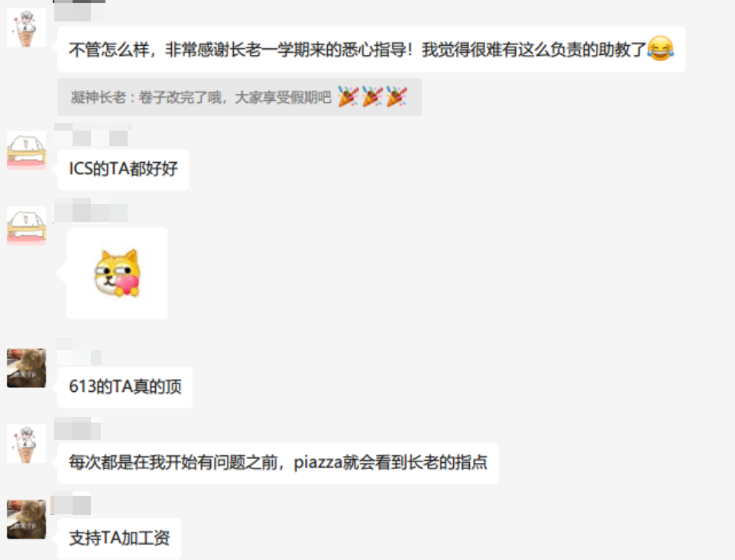Click blurred sender name above 支持TA加工资
The image size is (735, 560).
71,503
